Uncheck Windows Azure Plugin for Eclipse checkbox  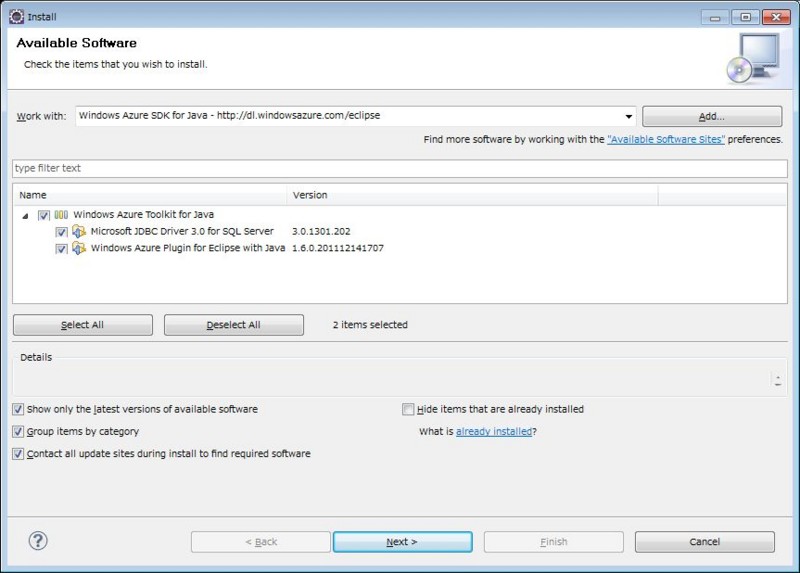click(x=61, y=249)
